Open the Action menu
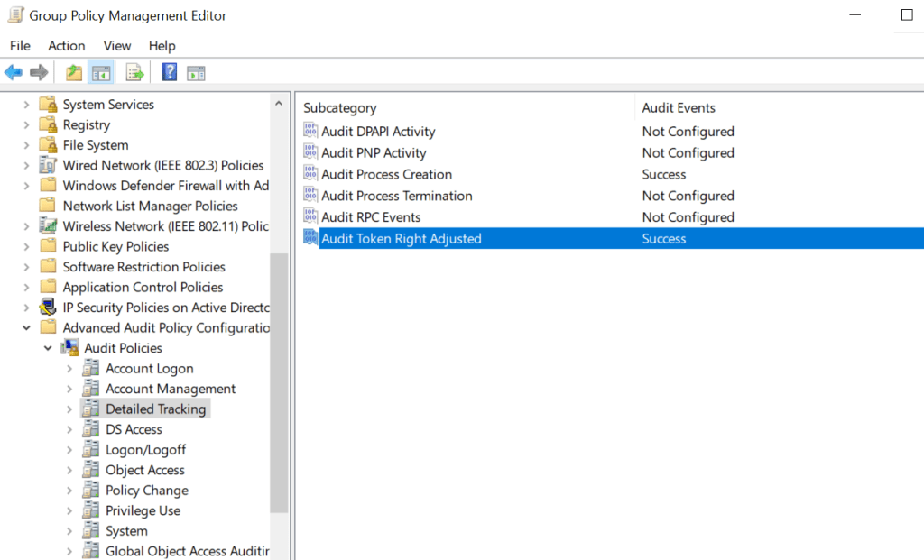The height and width of the screenshot is (560, 924). (66, 45)
